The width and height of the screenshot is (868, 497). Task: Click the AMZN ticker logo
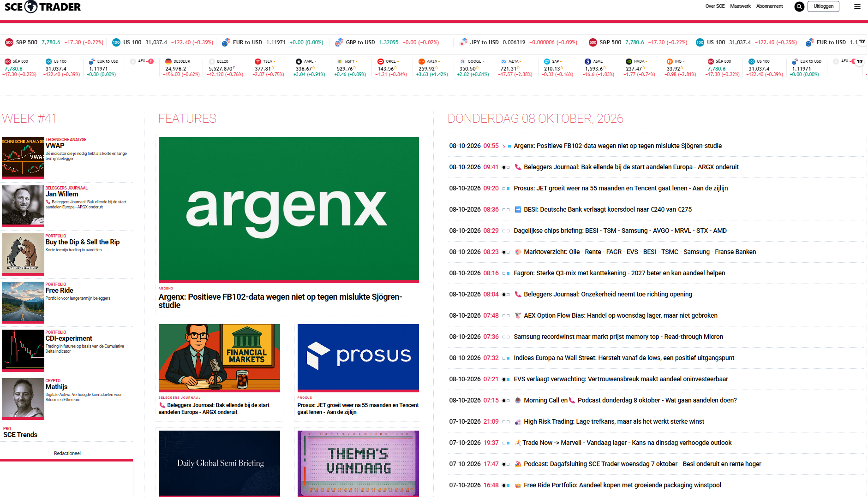click(x=422, y=61)
